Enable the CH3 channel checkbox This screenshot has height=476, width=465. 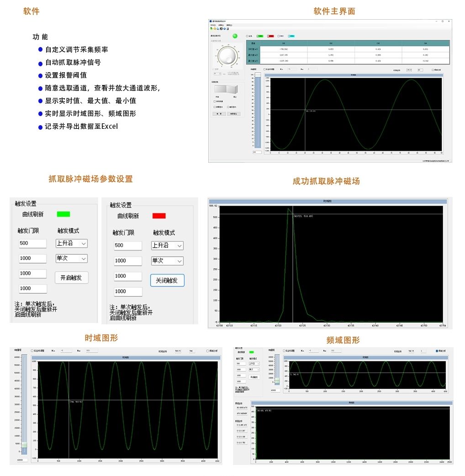click(280, 36)
